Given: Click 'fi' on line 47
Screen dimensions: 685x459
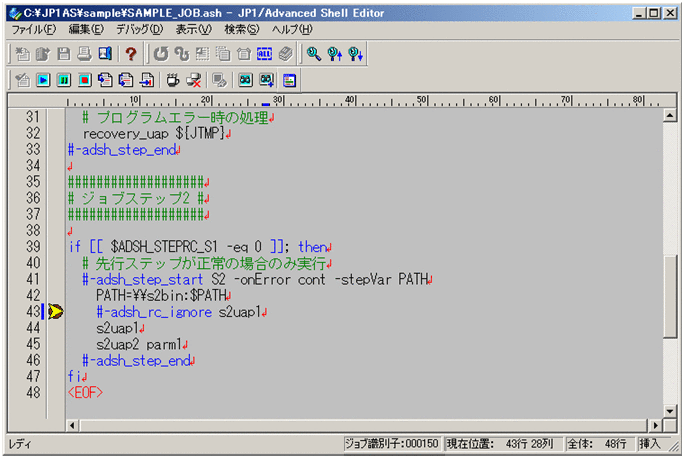Looking at the screenshot, I should (75, 376).
